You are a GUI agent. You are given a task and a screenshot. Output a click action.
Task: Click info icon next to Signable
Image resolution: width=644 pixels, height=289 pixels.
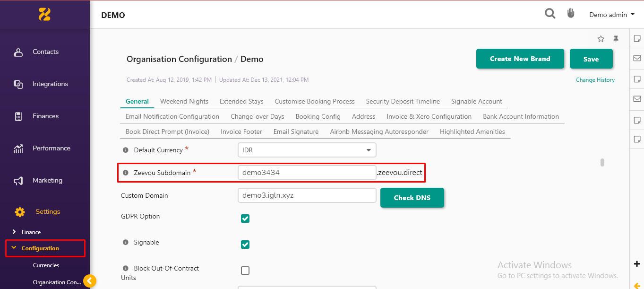pos(126,242)
